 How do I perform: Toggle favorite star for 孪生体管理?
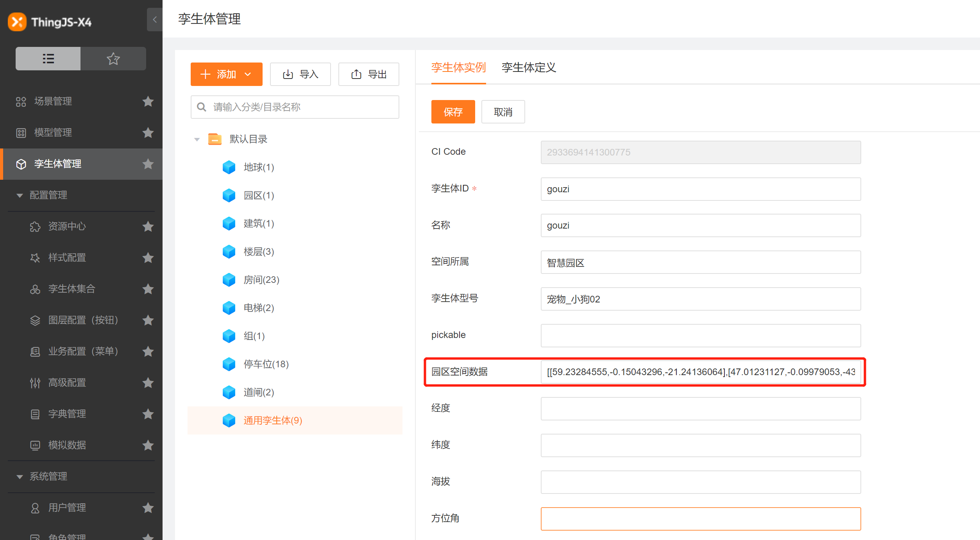148,164
